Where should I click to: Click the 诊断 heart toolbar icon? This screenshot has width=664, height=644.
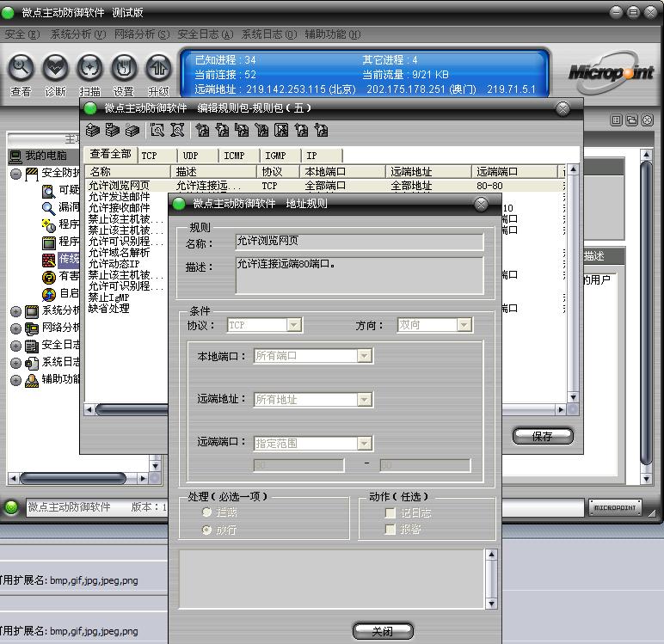point(55,68)
